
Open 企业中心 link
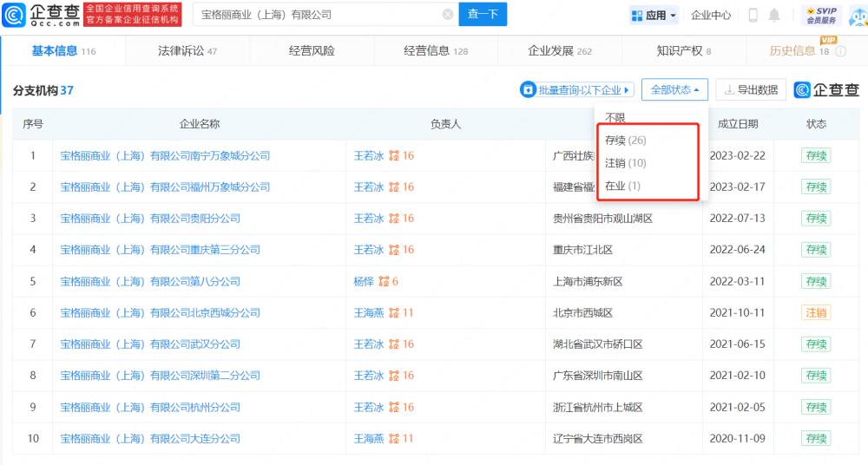pos(711,16)
